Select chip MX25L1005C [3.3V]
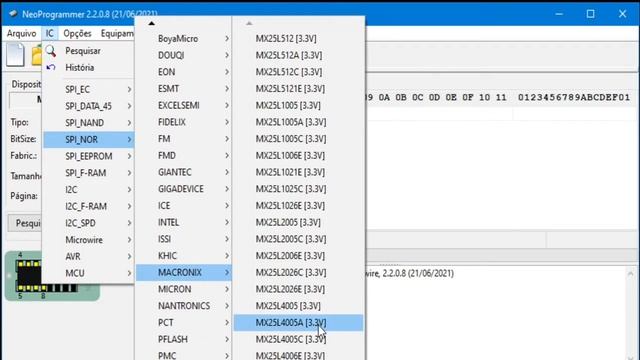Image resolution: width=640 pixels, height=360 pixels. click(298, 139)
